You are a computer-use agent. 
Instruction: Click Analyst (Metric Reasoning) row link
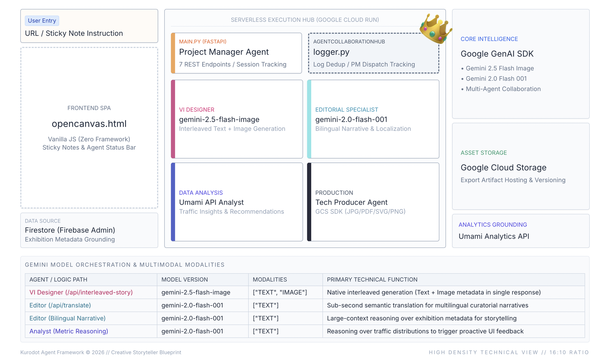(x=68, y=331)
